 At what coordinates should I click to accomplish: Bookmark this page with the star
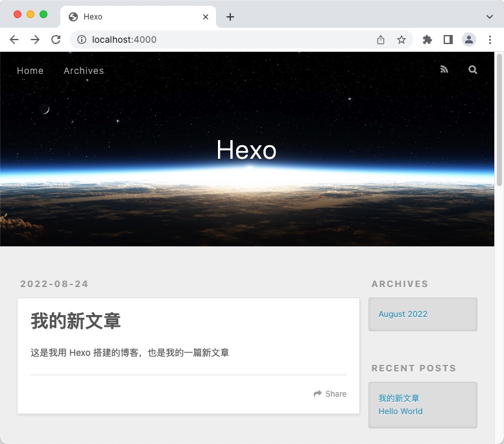(x=402, y=40)
